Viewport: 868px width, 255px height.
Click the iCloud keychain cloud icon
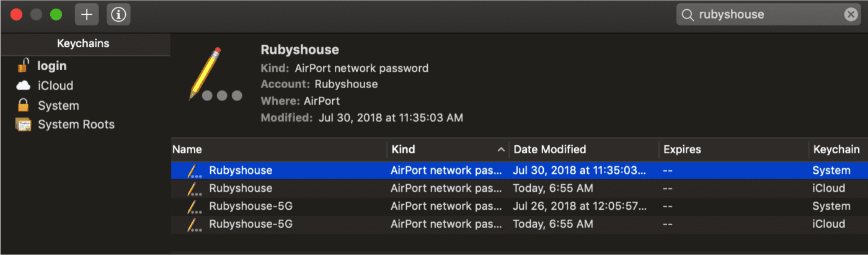pos(24,86)
